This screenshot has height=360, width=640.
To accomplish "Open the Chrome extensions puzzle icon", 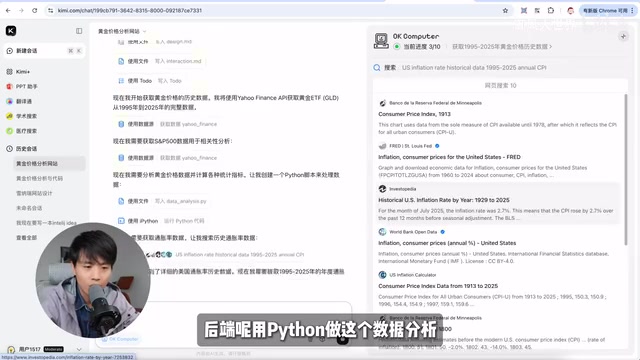I will [x=551, y=11].
